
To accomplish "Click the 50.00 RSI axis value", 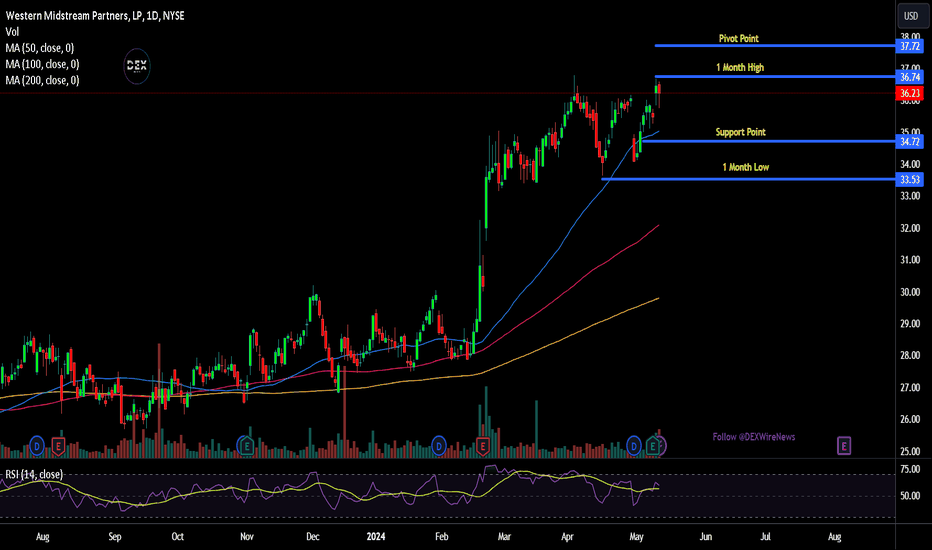I will tap(910, 496).
